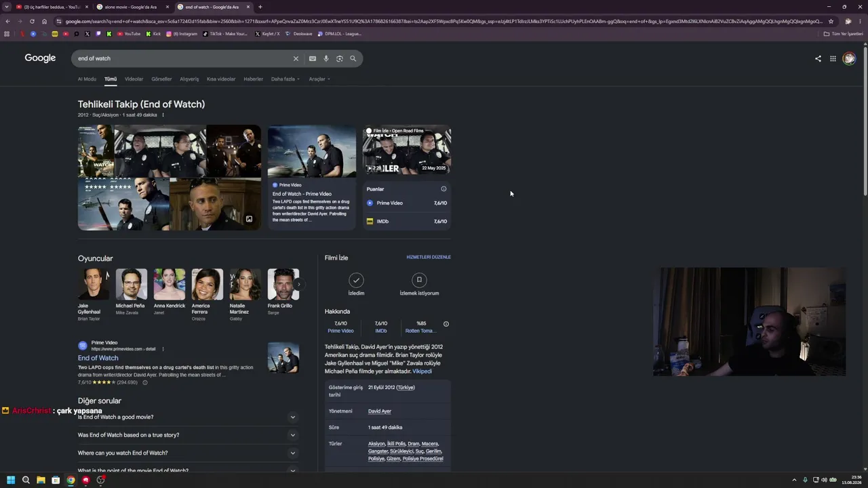
Task: Open Windows taskbar search
Action: [26, 480]
